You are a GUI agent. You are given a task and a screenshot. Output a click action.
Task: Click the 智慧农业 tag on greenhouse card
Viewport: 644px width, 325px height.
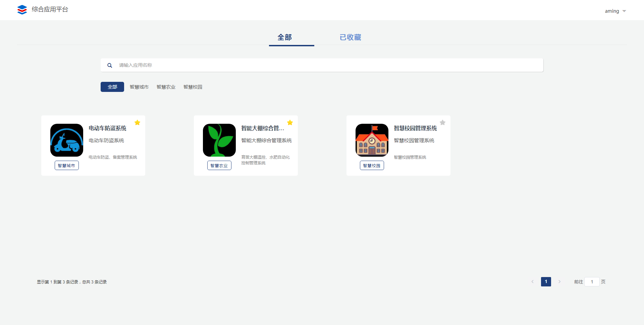point(219,165)
